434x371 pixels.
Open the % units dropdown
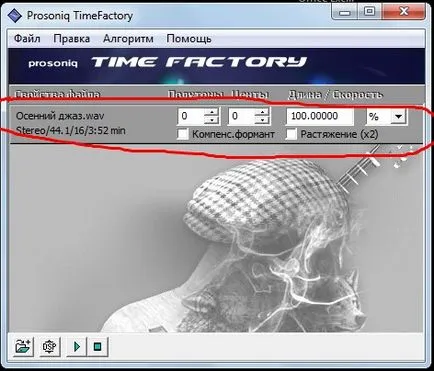[x=398, y=116]
